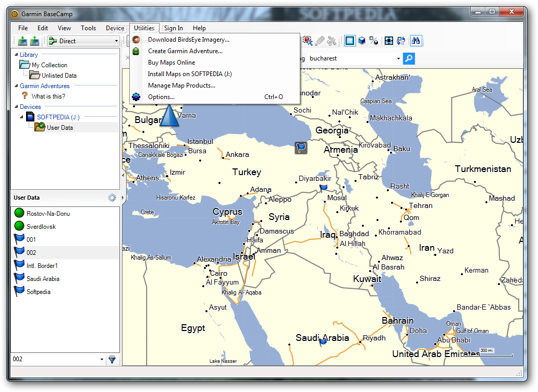Open the Edit menu
This screenshot has height=392, width=538.
click(43, 28)
